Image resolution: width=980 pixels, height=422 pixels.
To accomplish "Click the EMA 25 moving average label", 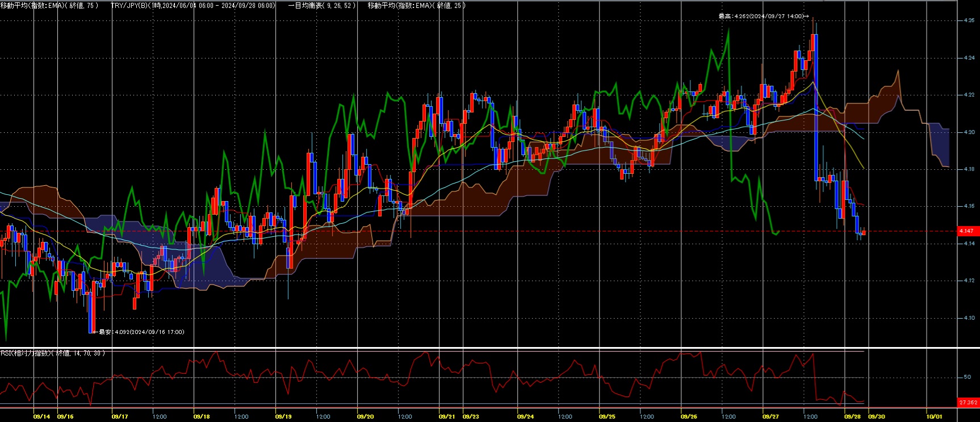I will 417,5.
